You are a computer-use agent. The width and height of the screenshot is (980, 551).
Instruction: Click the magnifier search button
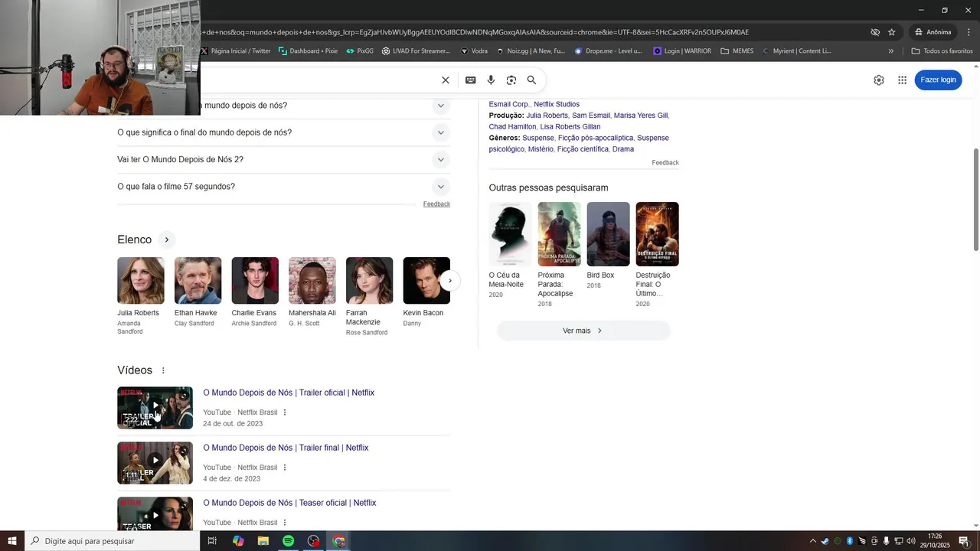[531, 80]
